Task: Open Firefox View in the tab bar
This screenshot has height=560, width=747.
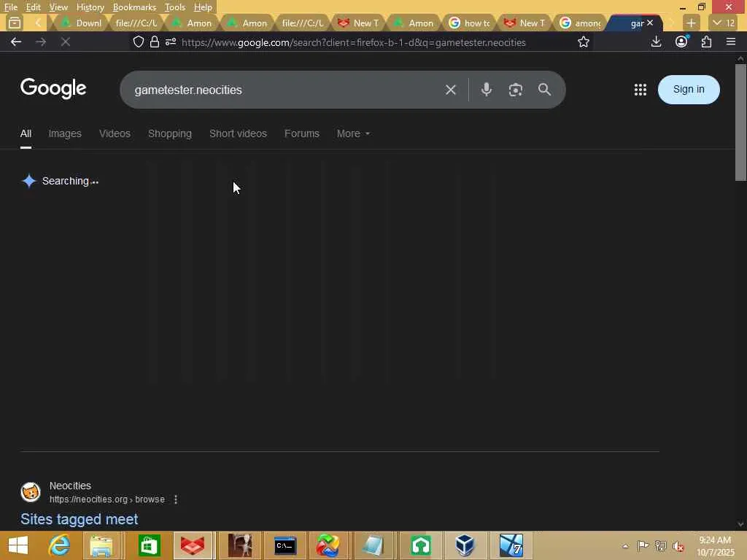Action: (x=15, y=23)
